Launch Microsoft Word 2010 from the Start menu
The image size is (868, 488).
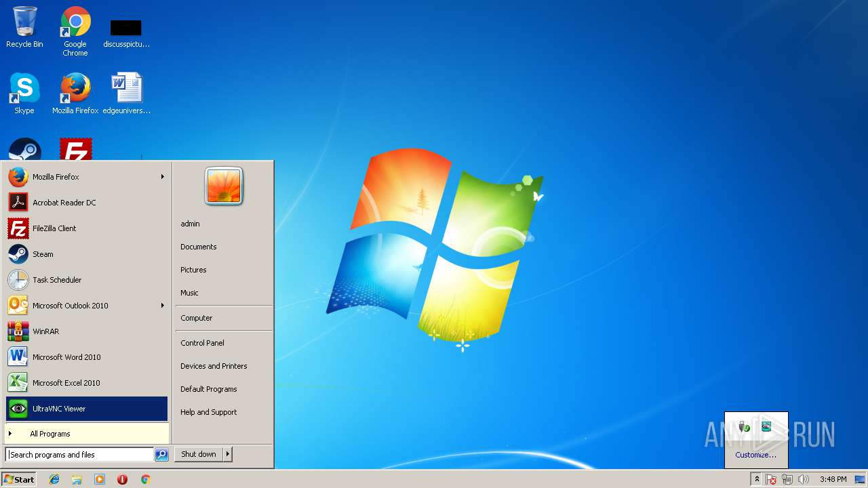point(87,357)
